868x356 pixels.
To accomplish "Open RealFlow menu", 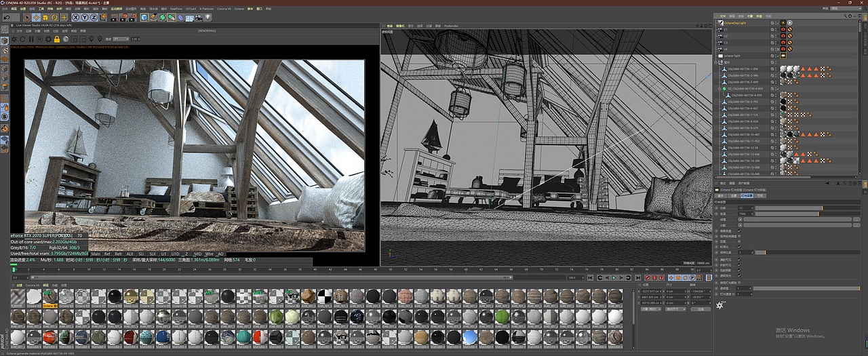I will pos(176,9).
